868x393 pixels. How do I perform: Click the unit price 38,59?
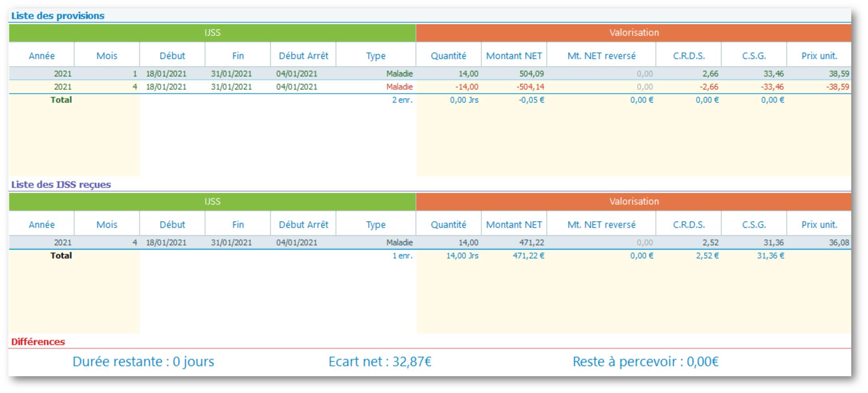839,74
